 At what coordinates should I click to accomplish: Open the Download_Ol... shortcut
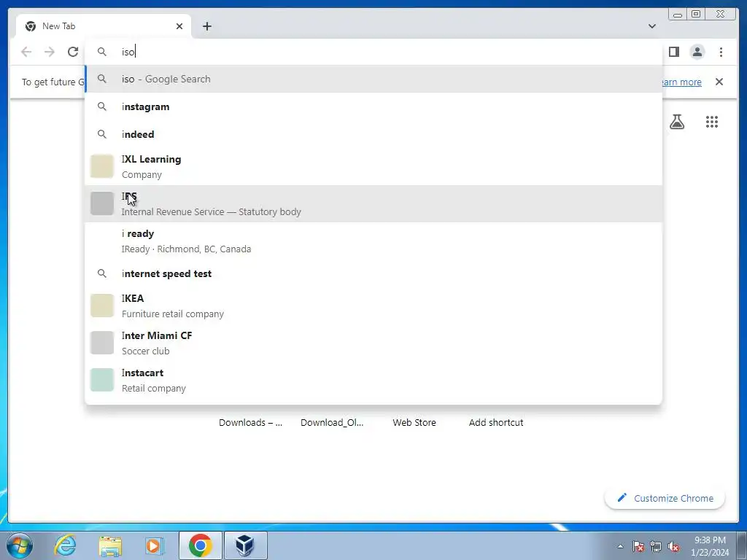332,422
